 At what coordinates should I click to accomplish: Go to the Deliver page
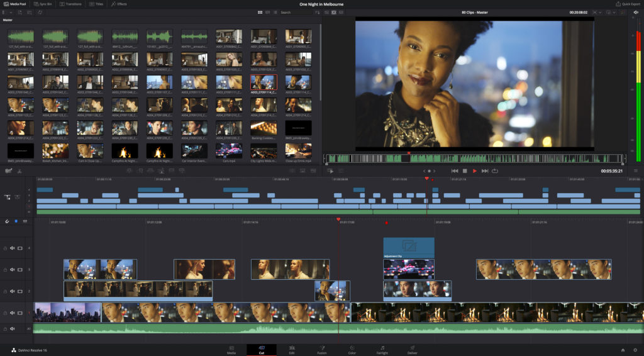tap(413, 350)
